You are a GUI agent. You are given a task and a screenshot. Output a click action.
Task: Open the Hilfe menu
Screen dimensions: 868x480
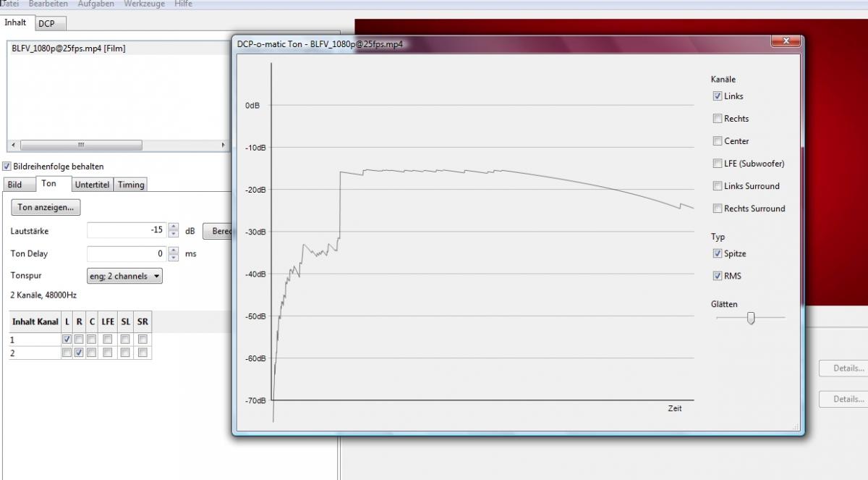(183, 4)
